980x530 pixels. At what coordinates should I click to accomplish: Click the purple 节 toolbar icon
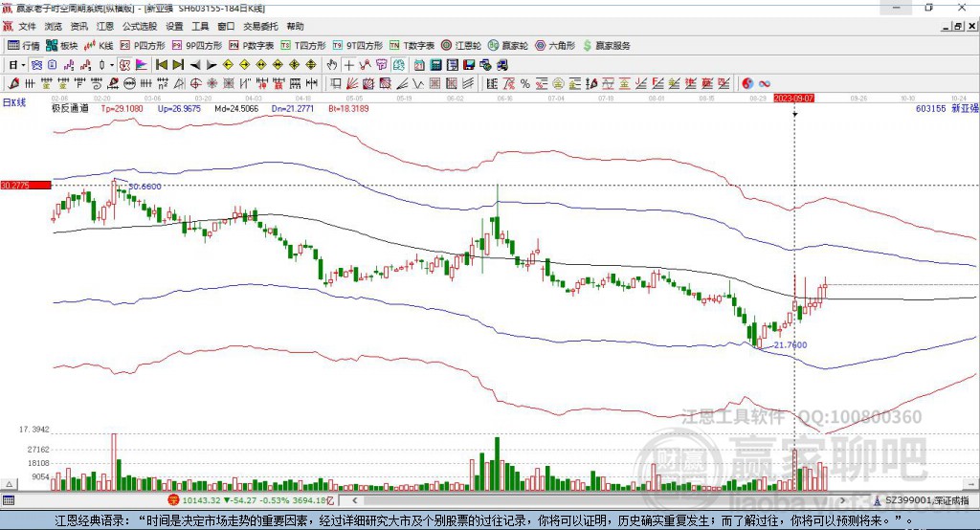381,65
